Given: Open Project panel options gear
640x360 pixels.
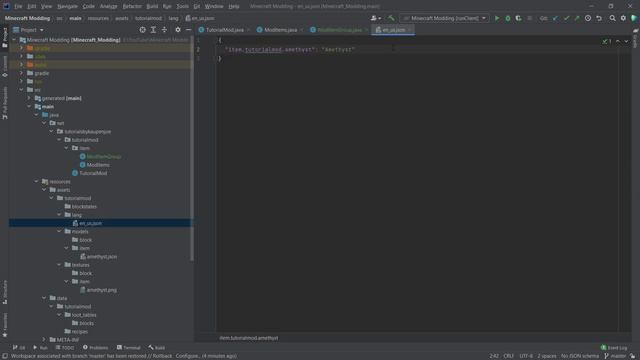Looking at the screenshot, I should click(178, 30).
